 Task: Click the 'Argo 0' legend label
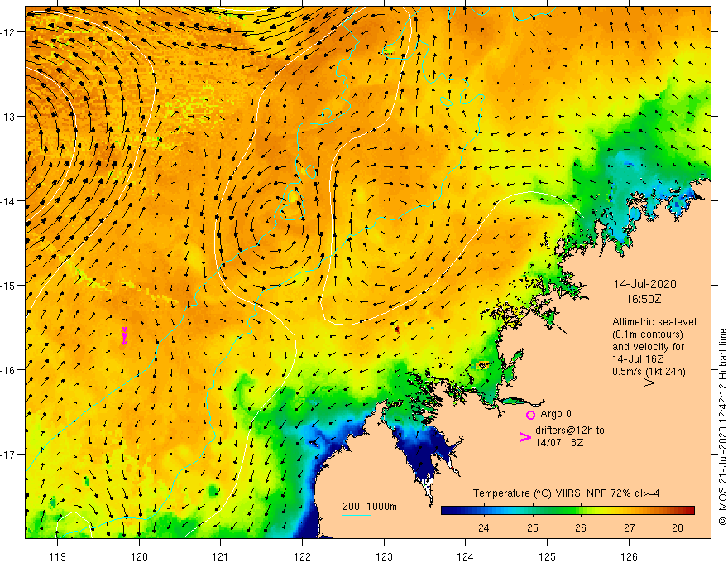tap(556, 414)
